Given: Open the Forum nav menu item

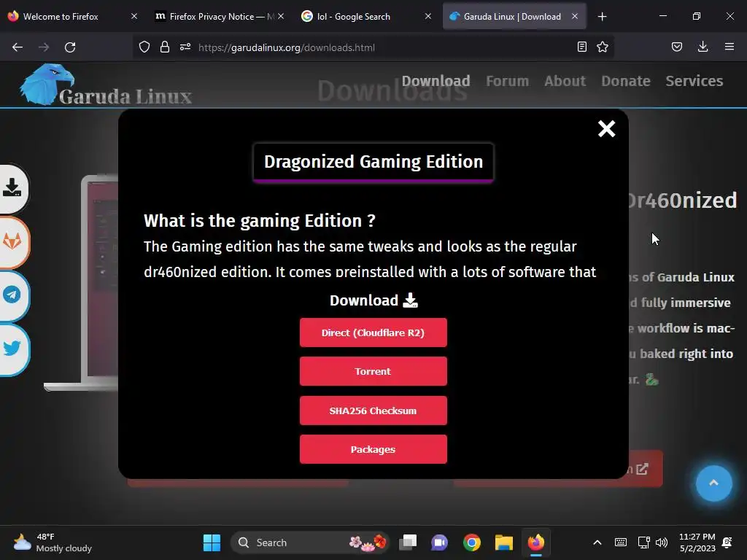Looking at the screenshot, I should coord(508,81).
